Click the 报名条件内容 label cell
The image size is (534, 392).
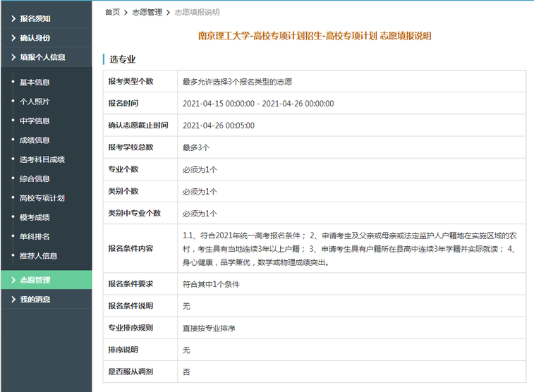click(x=140, y=248)
